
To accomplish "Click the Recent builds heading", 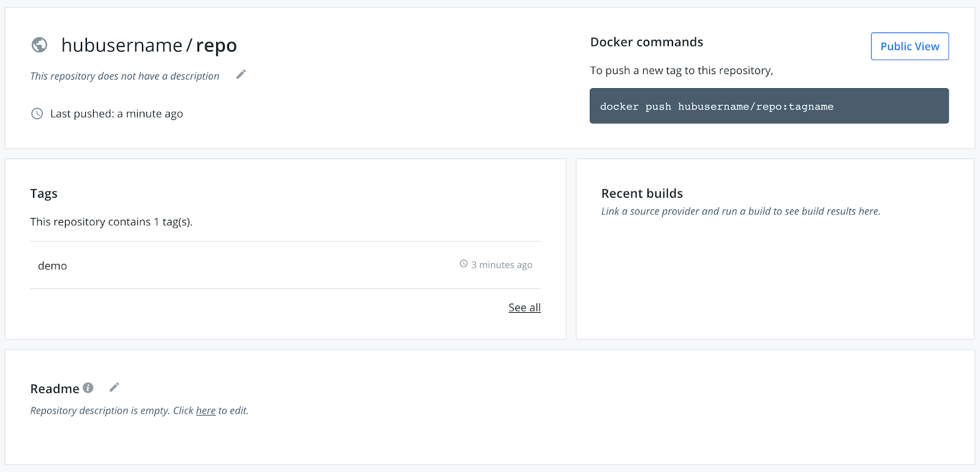I will tap(642, 193).
